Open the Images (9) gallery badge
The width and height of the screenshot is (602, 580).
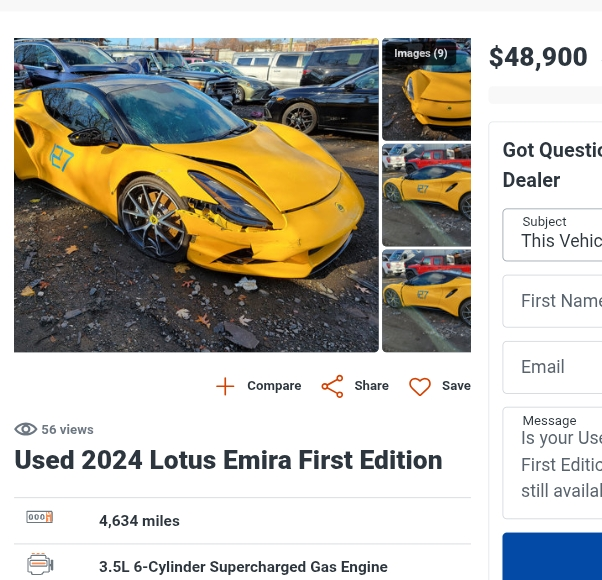pyautogui.click(x=420, y=54)
